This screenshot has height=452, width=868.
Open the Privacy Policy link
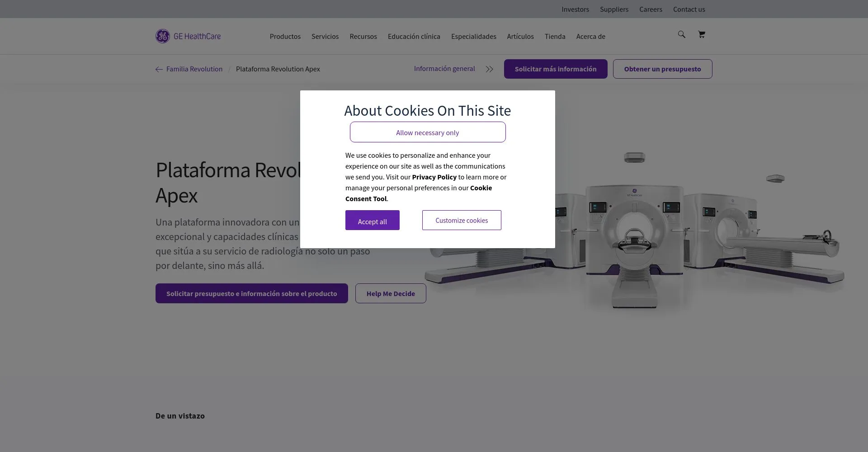click(x=434, y=177)
